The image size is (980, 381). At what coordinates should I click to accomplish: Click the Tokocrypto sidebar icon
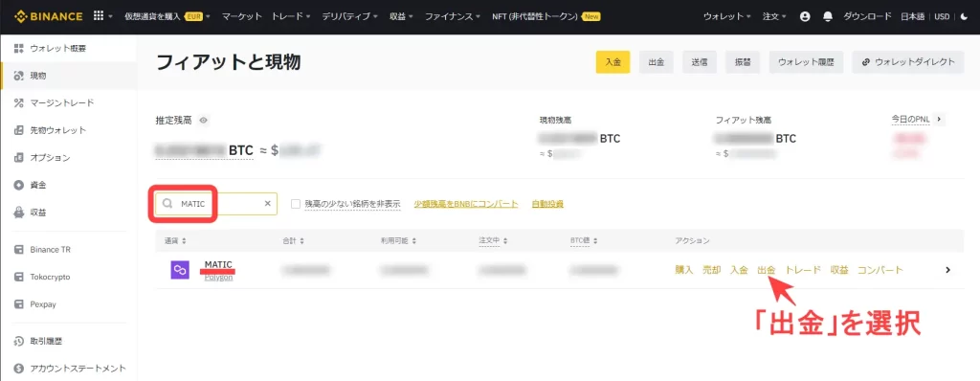[18, 277]
